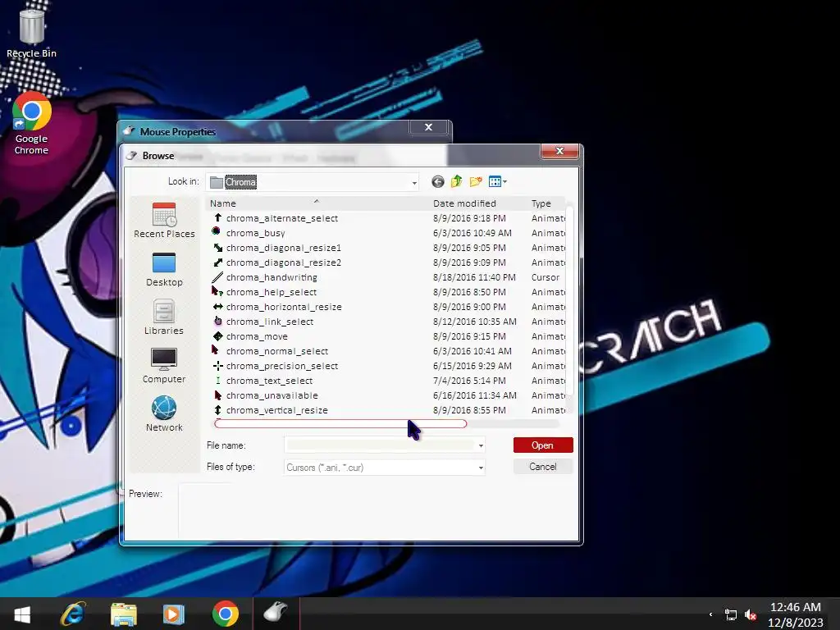
Task: Expand the Look in dropdown
Action: 414,183
